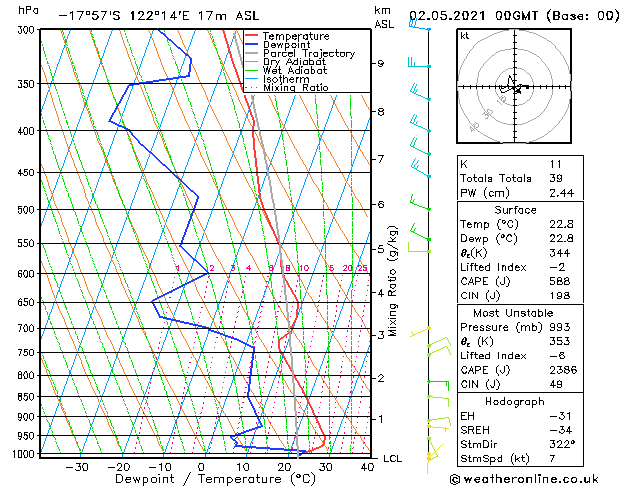Click the StmDir value 322°

click(562, 444)
